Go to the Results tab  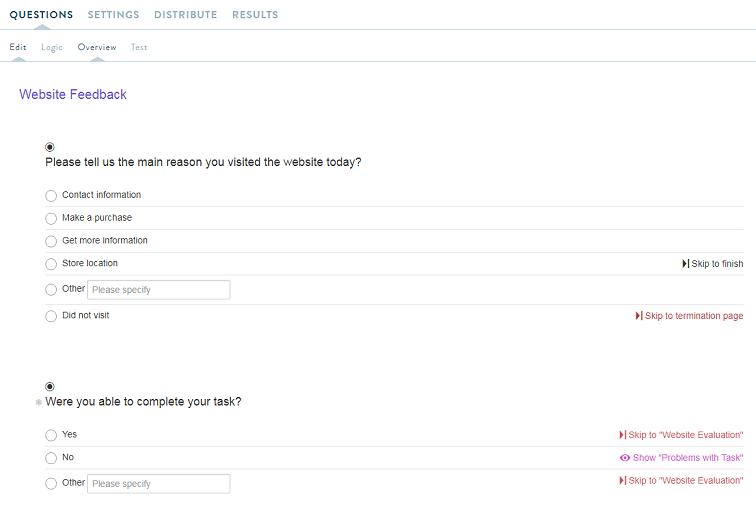[255, 15]
